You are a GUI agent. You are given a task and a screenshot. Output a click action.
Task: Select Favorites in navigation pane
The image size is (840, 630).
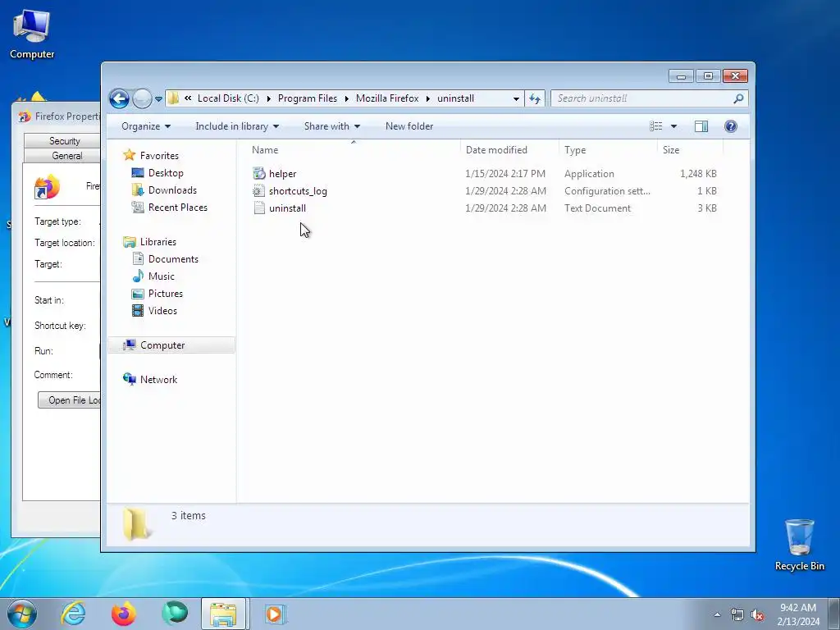click(x=159, y=155)
